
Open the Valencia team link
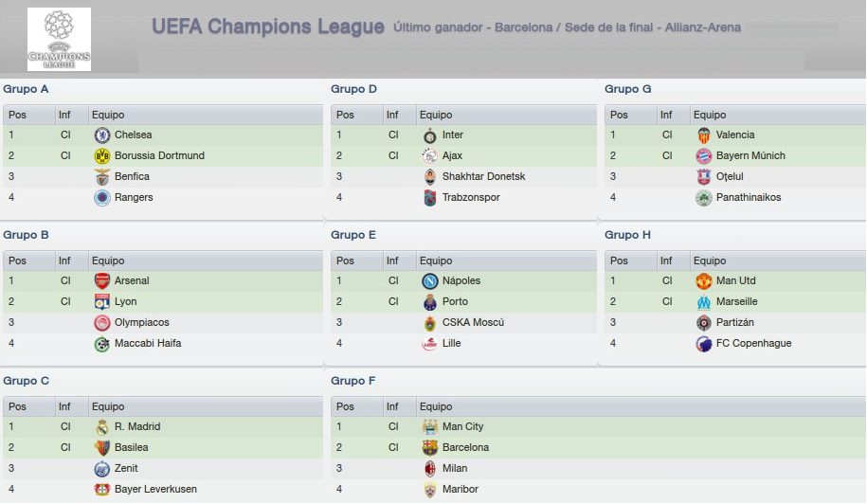(x=735, y=135)
